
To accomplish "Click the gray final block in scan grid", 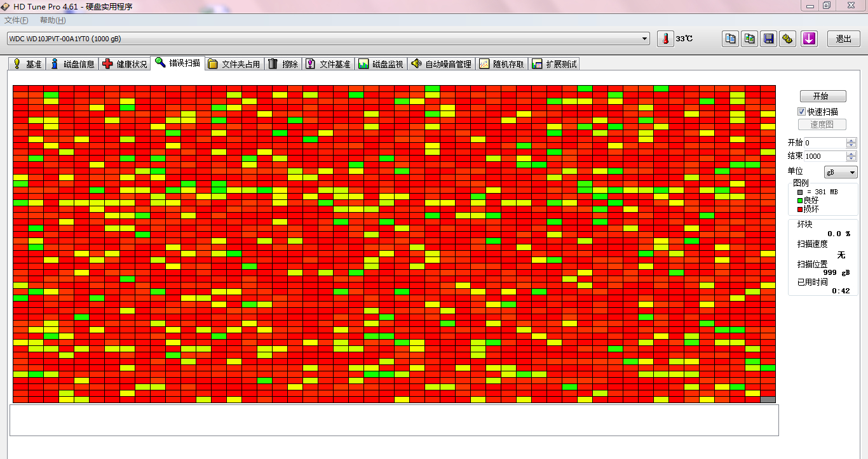I will pos(768,399).
